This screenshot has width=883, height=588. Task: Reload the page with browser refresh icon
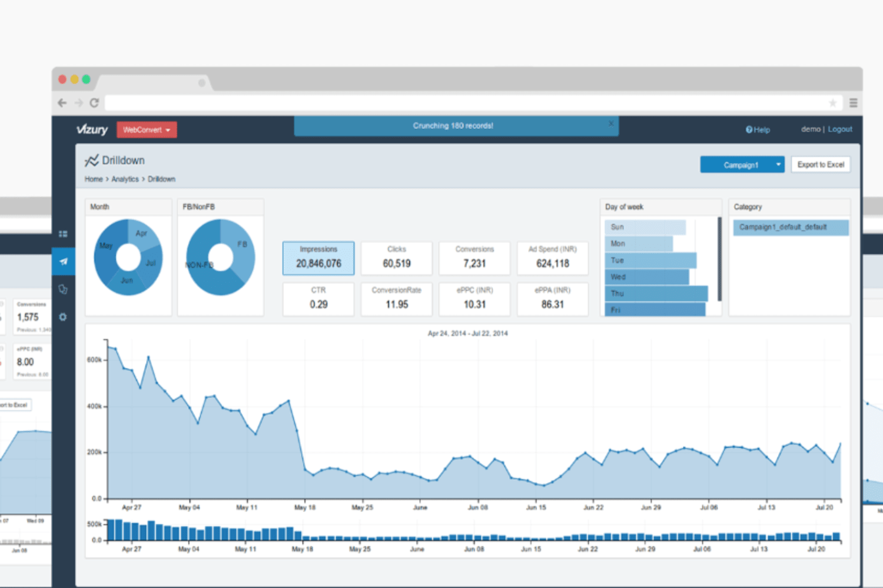tap(94, 103)
